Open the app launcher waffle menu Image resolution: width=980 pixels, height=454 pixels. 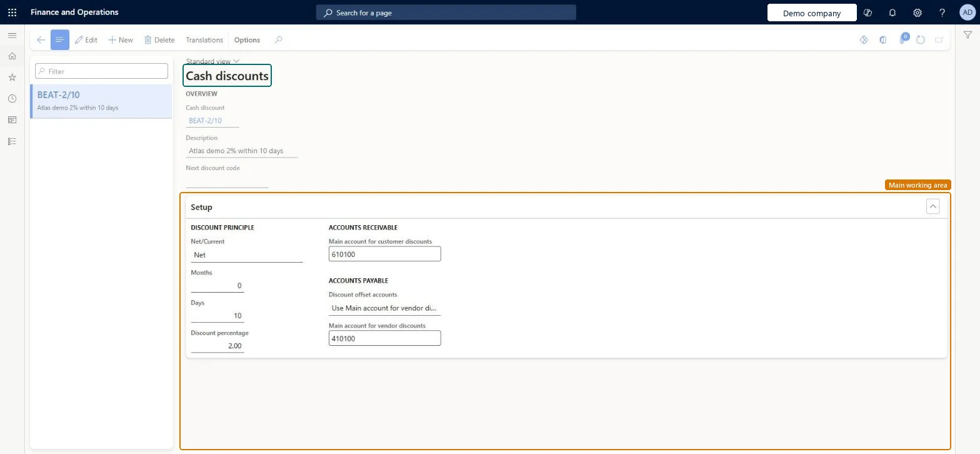[x=12, y=13]
